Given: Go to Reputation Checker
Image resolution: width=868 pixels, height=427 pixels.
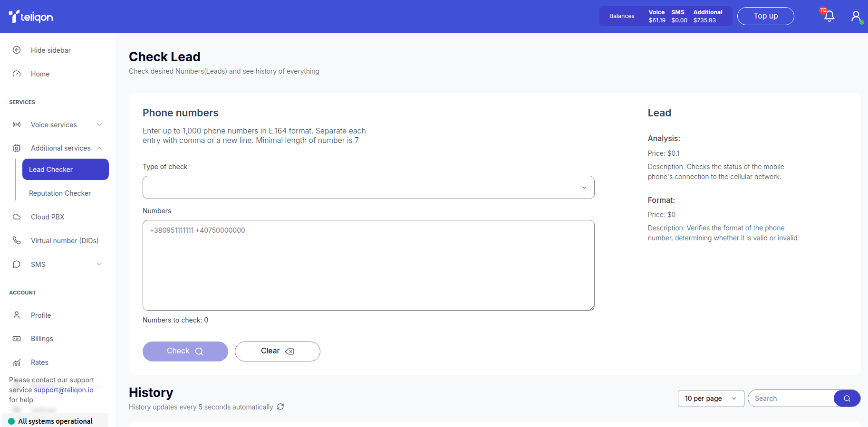Looking at the screenshot, I should click(x=60, y=193).
